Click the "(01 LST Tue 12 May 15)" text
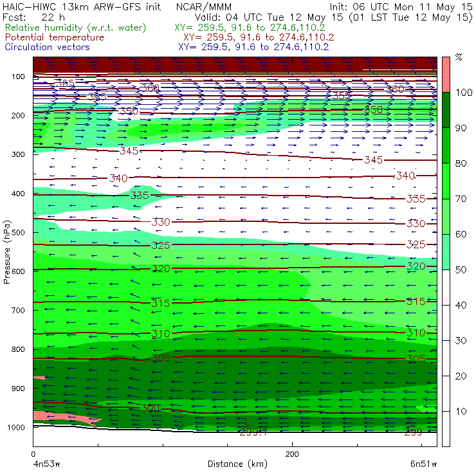Viewport: 476px width, 476px height. pos(410,17)
